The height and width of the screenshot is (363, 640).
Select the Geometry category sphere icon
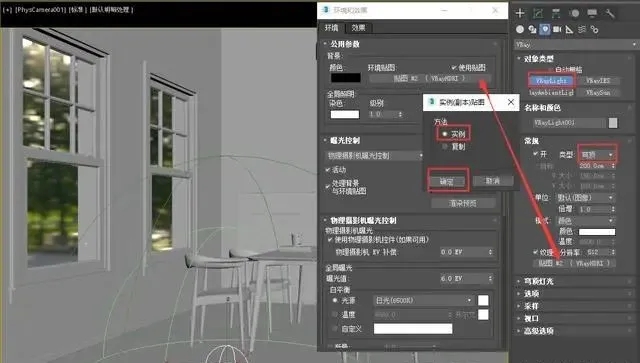pos(520,29)
